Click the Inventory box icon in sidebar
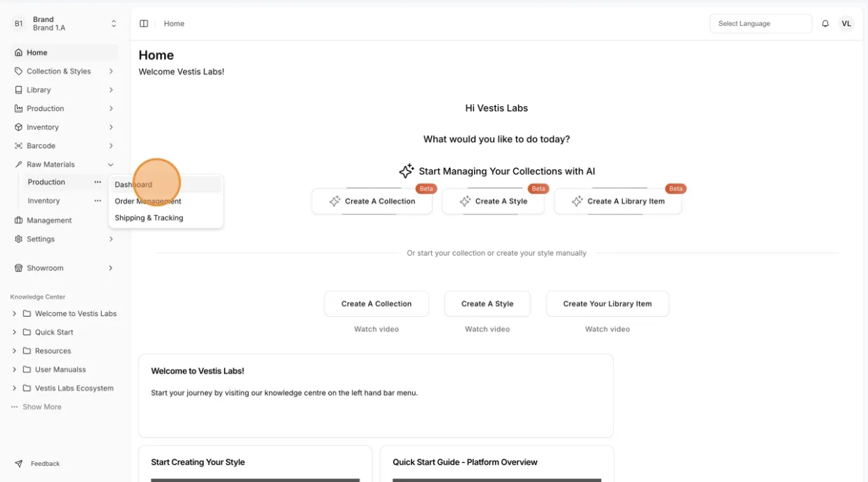This screenshot has height=482, width=868. coord(18,127)
